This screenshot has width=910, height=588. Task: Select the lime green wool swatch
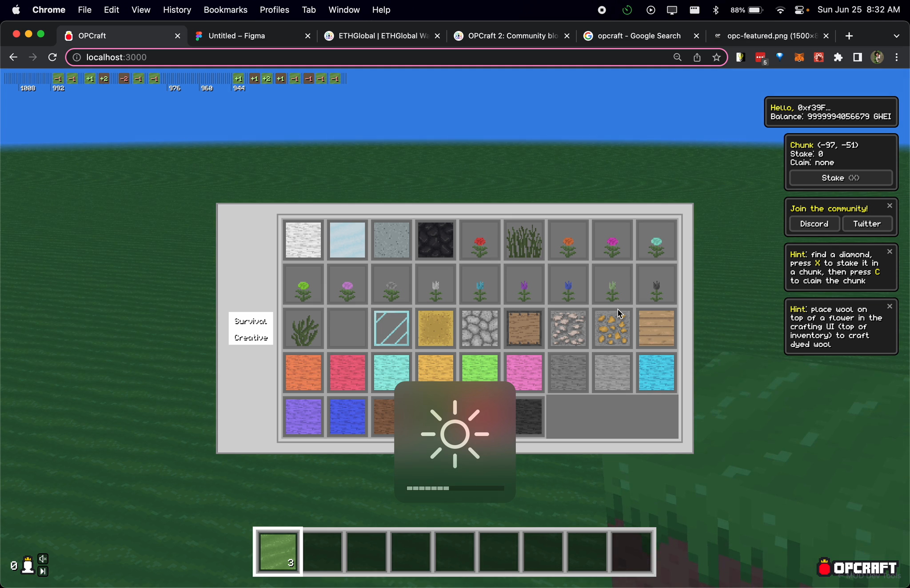point(479,368)
